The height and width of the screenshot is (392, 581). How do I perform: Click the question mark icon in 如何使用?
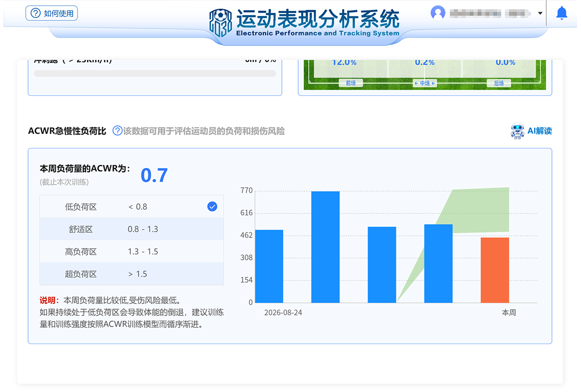click(35, 13)
